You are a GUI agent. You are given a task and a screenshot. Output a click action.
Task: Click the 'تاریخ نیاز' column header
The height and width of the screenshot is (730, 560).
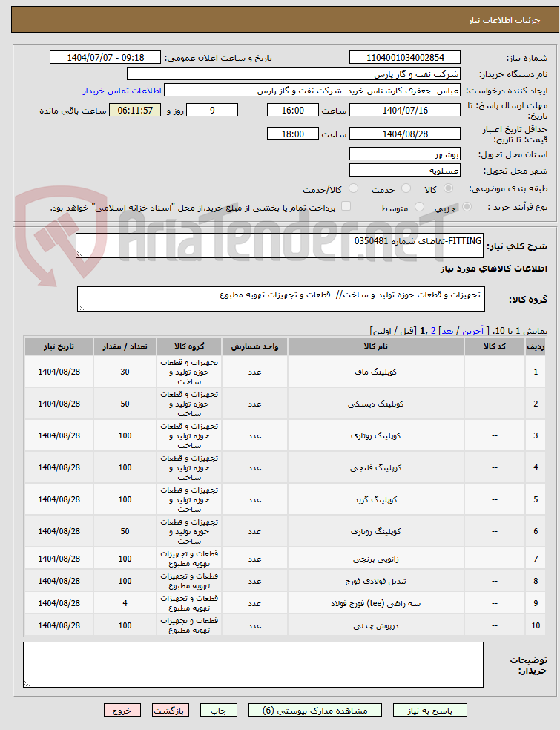point(59,346)
